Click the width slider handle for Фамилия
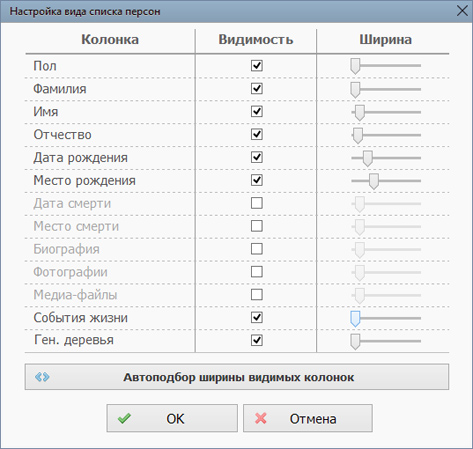Viewport: 473px width, 449px height. [355, 90]
